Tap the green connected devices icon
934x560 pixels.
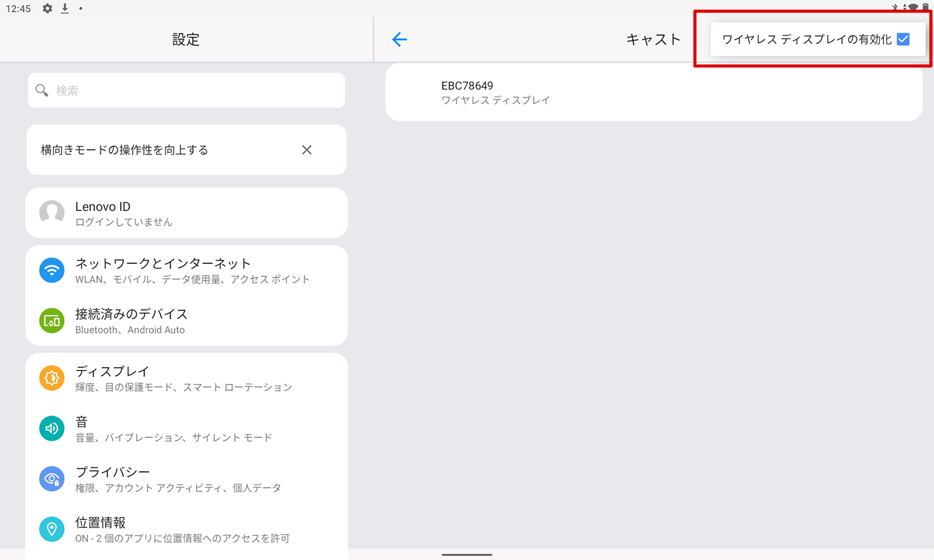coord(52,320)
